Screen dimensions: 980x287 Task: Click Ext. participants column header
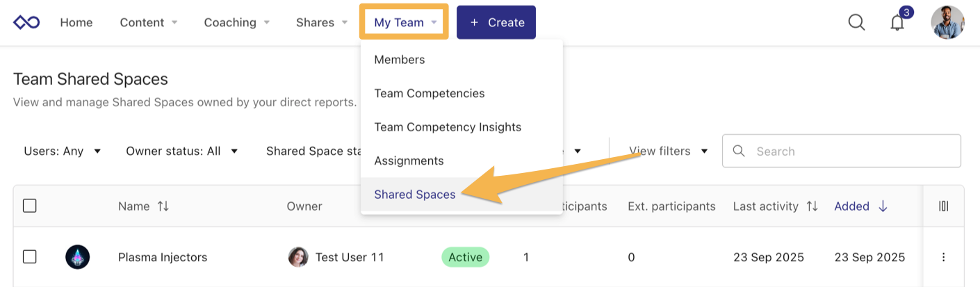(671, 206)
